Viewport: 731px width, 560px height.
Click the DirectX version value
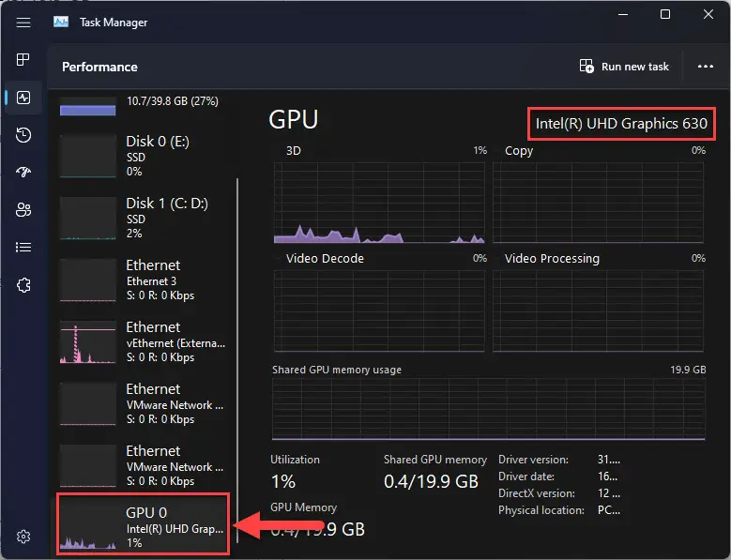coord(609,492)
